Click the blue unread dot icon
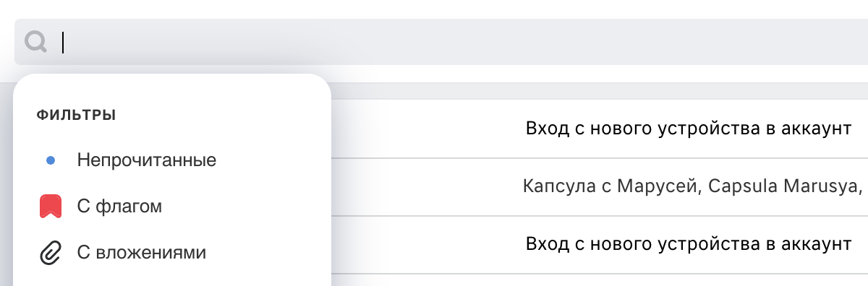Viewport: 868px width, 286px height. coord(51,160)
